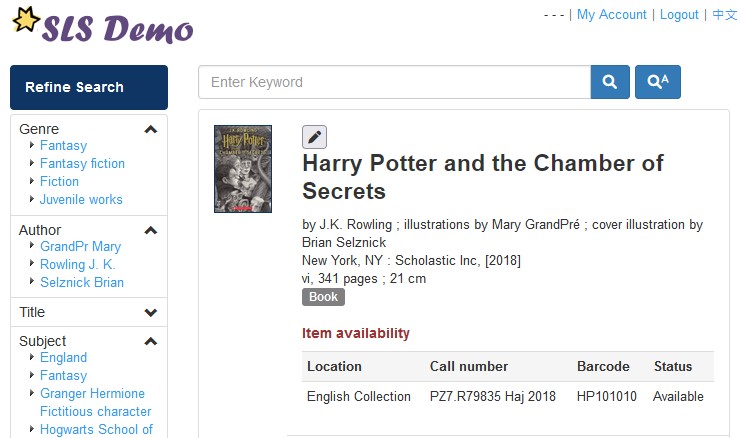Viewport: 740px width, 438px height.
Task: Switch language to 中文
Action: pos(724,15)
